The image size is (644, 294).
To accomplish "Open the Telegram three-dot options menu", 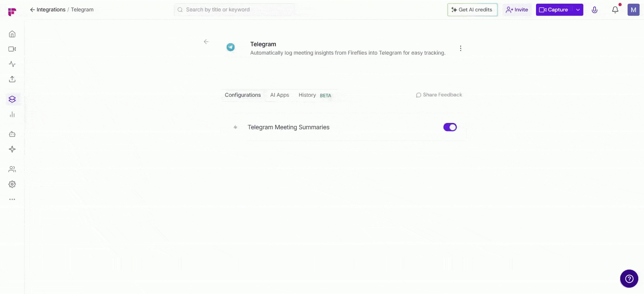I will 461,48.
